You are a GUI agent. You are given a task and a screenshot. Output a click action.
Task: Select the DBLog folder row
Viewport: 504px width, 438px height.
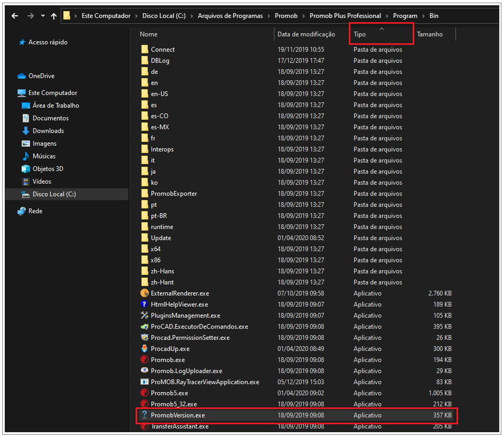coord(296,60)
